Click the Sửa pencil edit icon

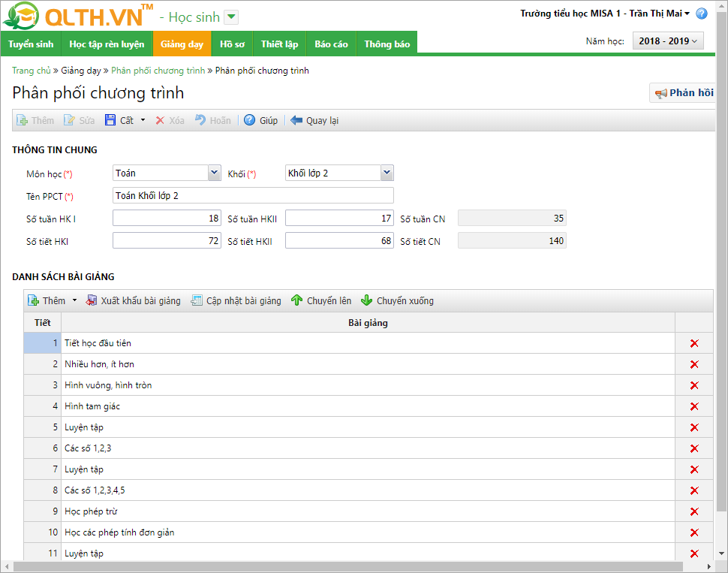pyautogui.click(x=69, y=120)
